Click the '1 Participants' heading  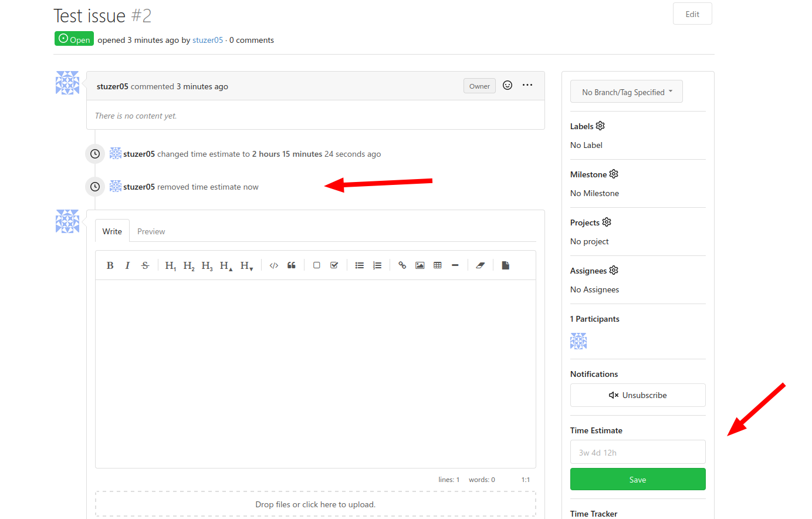point(594,319)
